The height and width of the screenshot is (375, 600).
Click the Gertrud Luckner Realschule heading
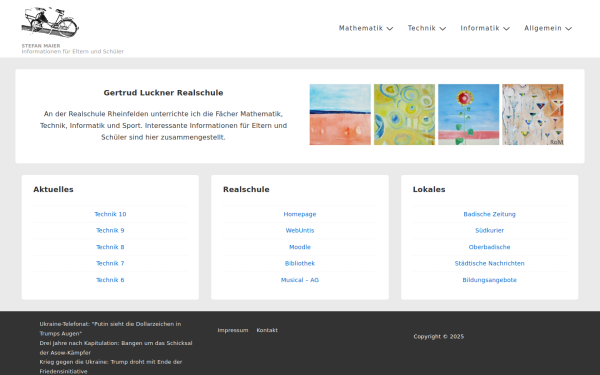pyautogui.click(x=163, y=93)
